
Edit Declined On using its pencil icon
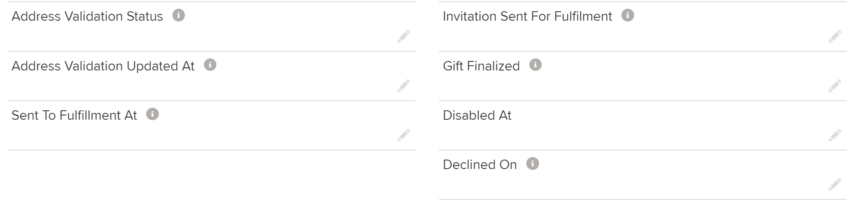tap(835, 184)
